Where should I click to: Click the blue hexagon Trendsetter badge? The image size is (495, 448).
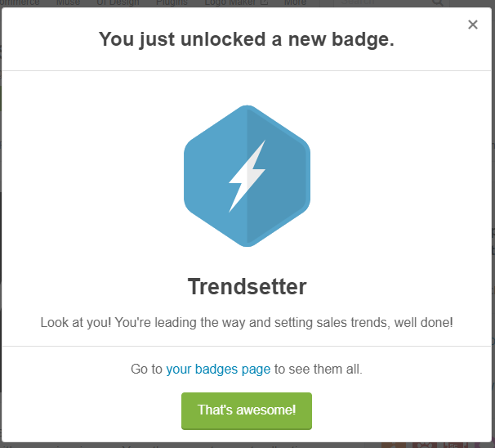click(247, 176)
